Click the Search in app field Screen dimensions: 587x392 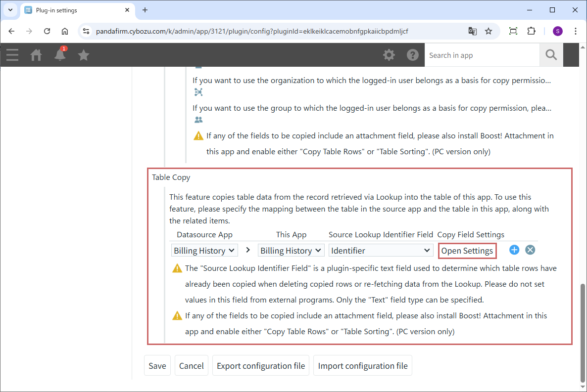tap(482, 55)
